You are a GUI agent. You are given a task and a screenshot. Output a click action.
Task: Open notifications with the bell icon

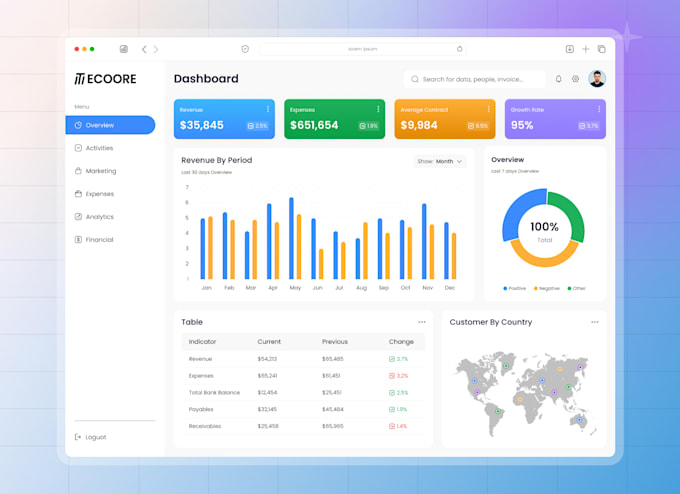(559, 79)
